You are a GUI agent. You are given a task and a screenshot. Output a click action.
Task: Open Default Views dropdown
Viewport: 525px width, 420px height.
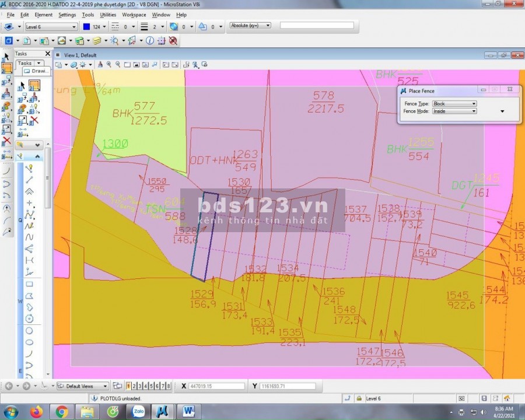[83, 386]
